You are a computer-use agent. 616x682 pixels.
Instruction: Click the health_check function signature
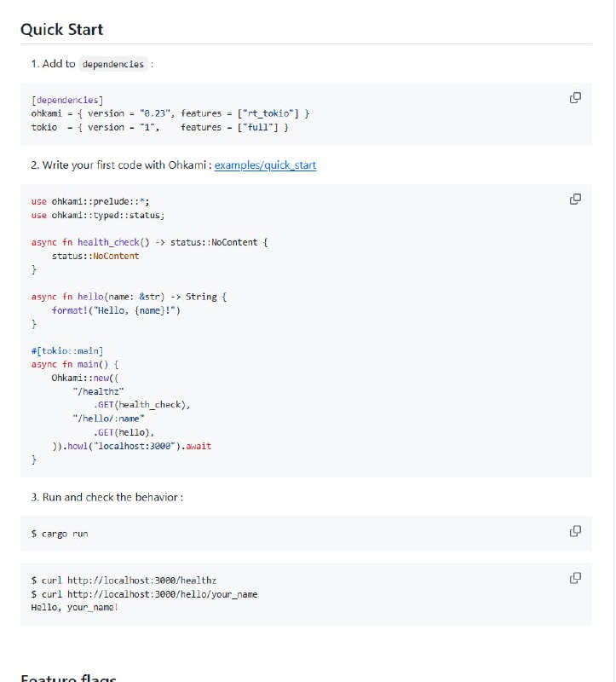(x=149, y=242)
